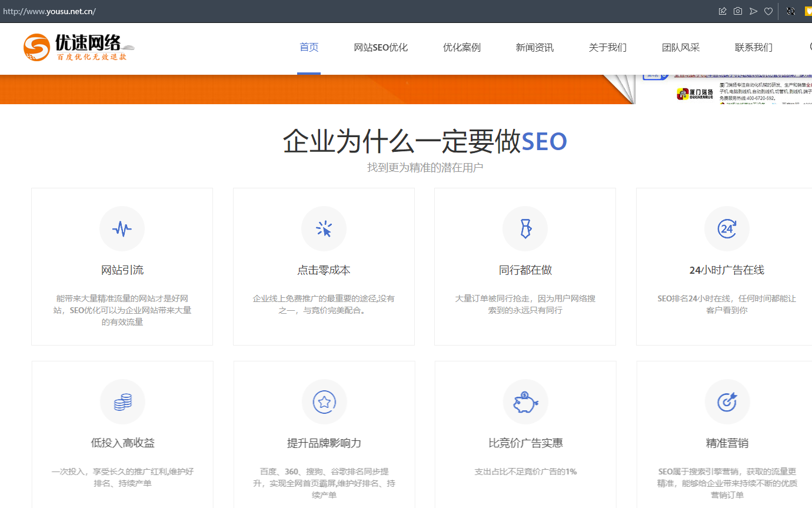The height and width of the screenshot is (508, 812).
Task: Click the target icon above 精准营销
Action: click(x=727, y=402)
